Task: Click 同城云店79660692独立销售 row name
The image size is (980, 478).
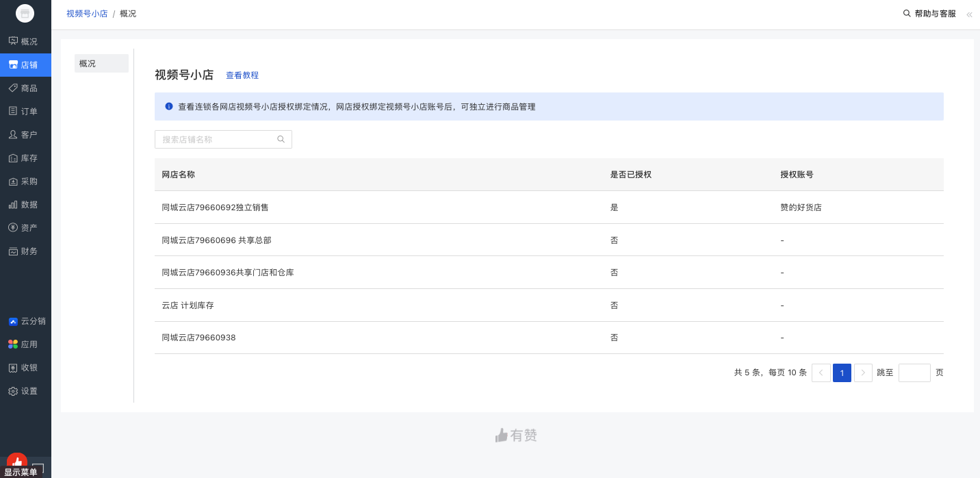Action: [215, 207]
